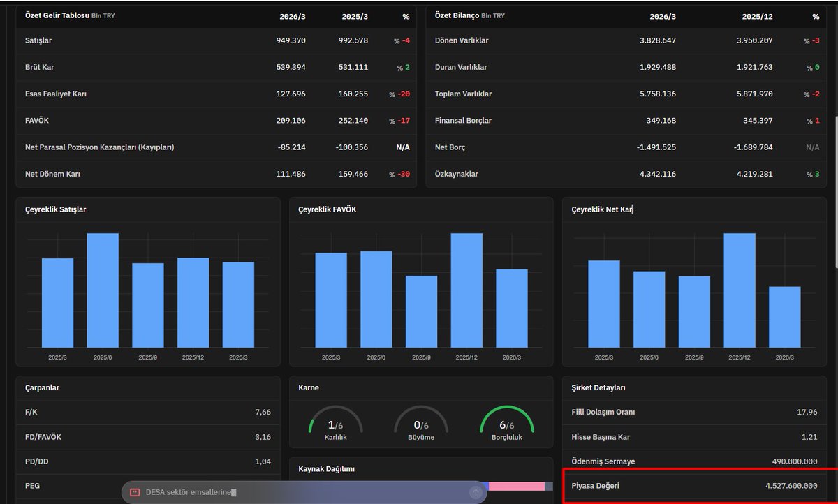838x504 pixels.
Task: Select the Piyasa Değeri value 4.527.600.000
Action: (x=792, y=486)
